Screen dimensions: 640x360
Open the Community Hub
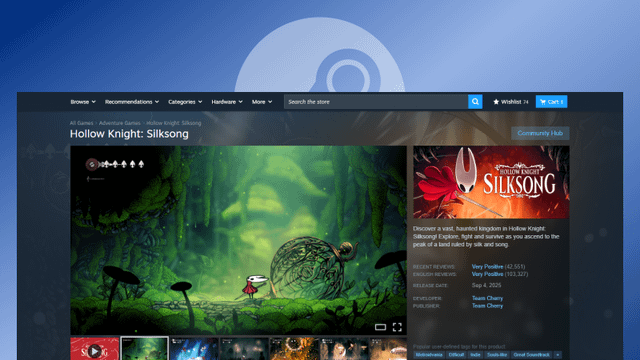540,133
